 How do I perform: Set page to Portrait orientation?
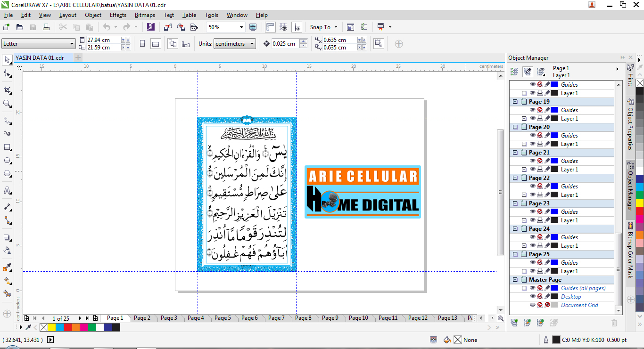click(142, 44)
